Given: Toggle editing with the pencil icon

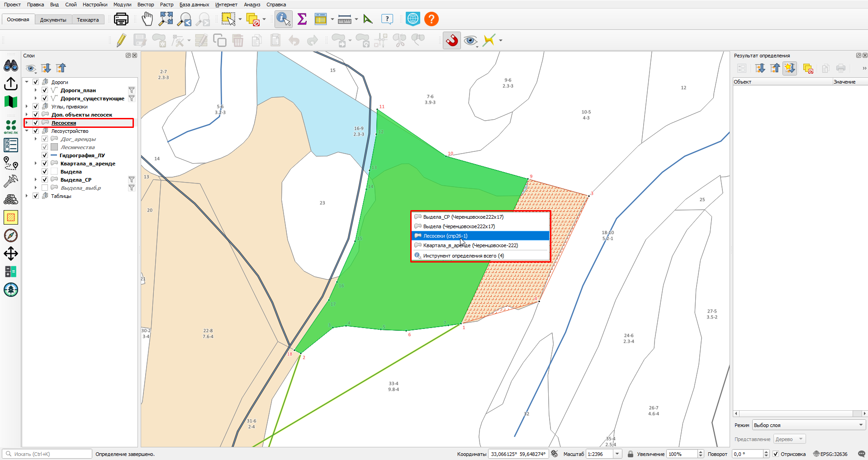Looking at the screenshot, I should point(121,40).
